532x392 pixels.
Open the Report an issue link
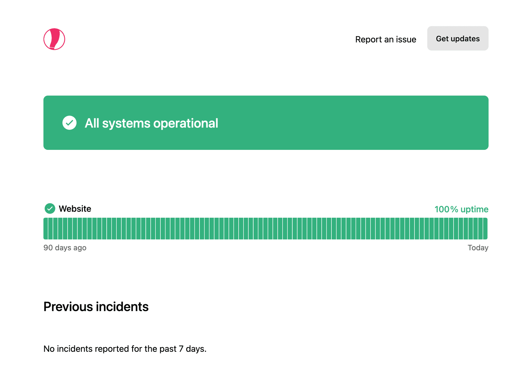coord(385,39)
